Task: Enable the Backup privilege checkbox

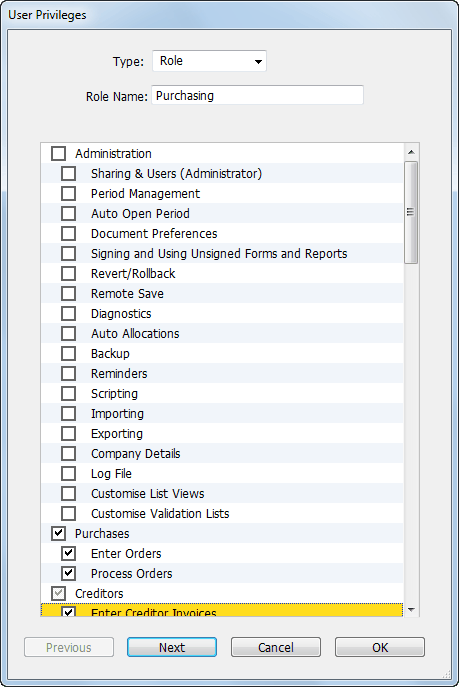Action: click(x=68, y=354)
